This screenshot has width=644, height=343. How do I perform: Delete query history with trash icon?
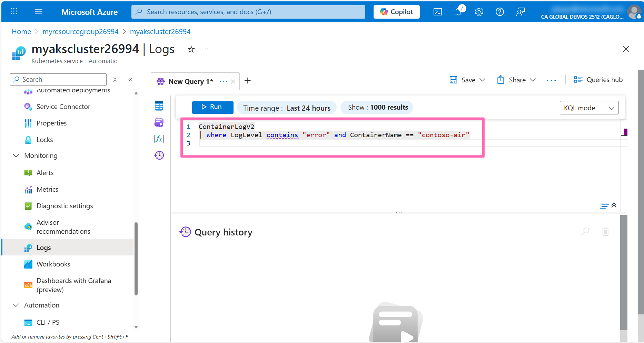[x=605, y=232]
